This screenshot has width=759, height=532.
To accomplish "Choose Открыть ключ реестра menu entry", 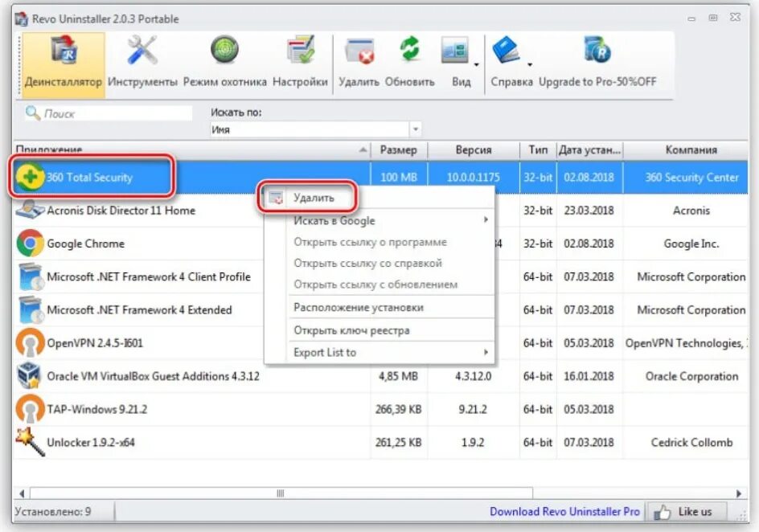I will [379, 330].
